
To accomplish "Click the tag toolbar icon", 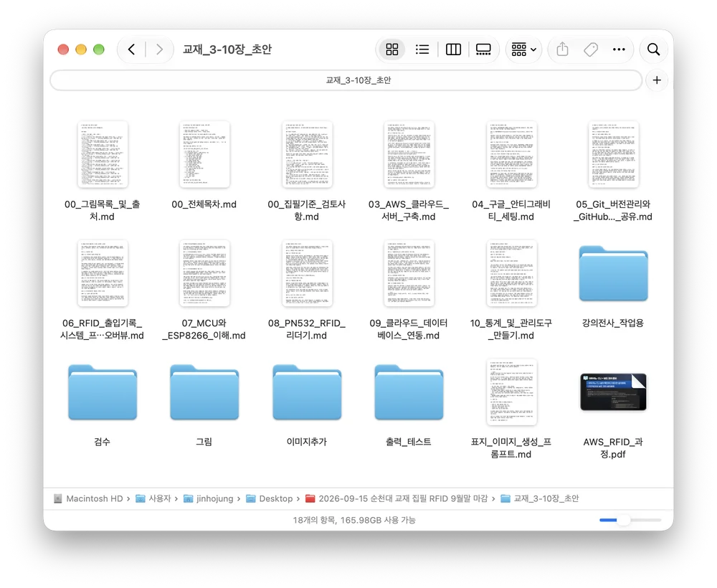I will pyautogui.click(x=591, y=49).
